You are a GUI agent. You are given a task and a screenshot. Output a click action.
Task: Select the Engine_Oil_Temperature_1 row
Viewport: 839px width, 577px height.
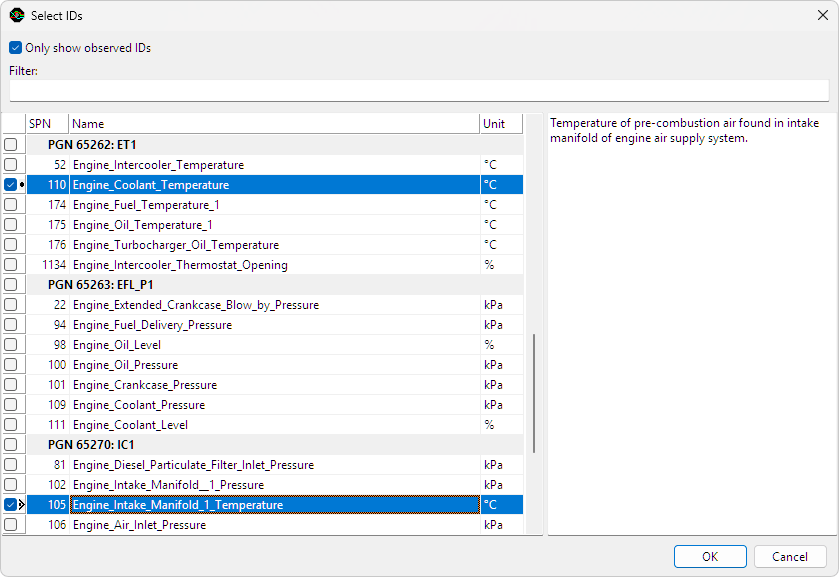(x=275, y=224)
